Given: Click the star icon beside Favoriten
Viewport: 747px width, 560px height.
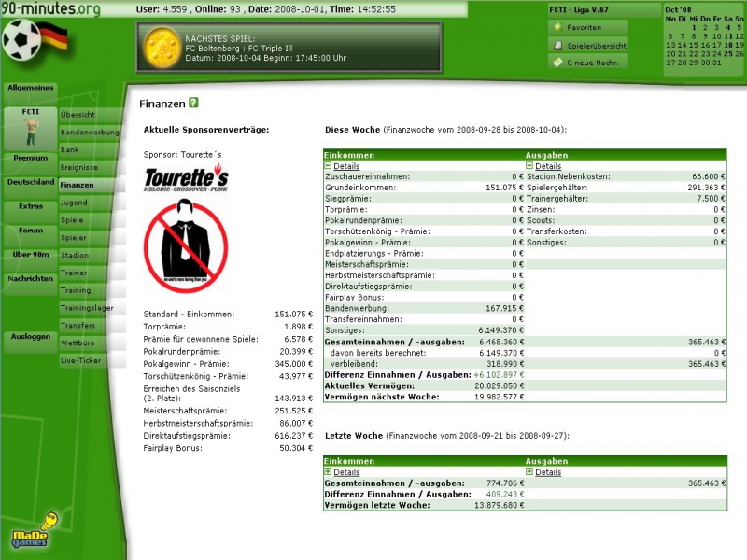Looking at the screenshot, I should (x=557, y=27).
